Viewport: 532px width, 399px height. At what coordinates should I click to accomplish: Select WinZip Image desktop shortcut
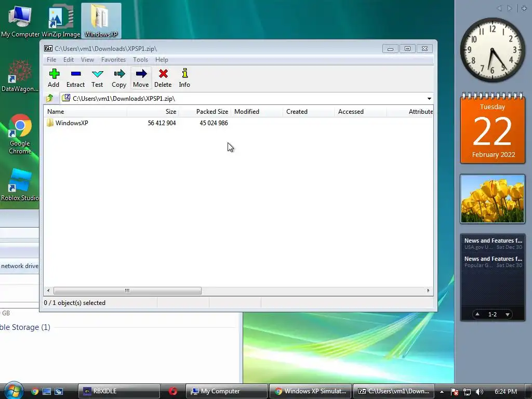pyautogui.click(x=61, y=21)
